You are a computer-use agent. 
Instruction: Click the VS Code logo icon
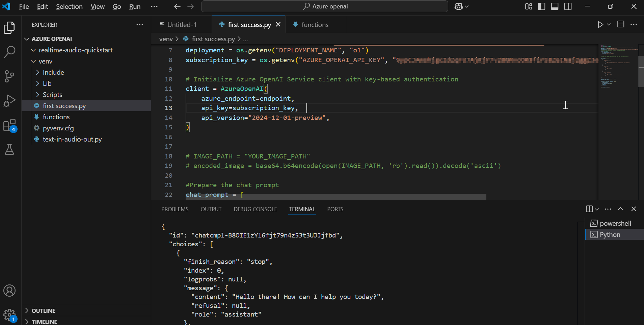pos(6,6)
